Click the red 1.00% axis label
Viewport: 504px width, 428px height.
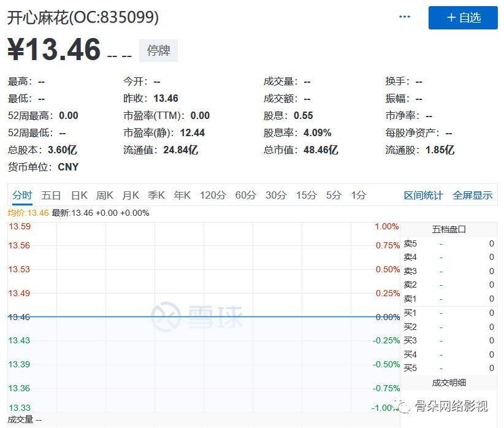coord(387,226)
